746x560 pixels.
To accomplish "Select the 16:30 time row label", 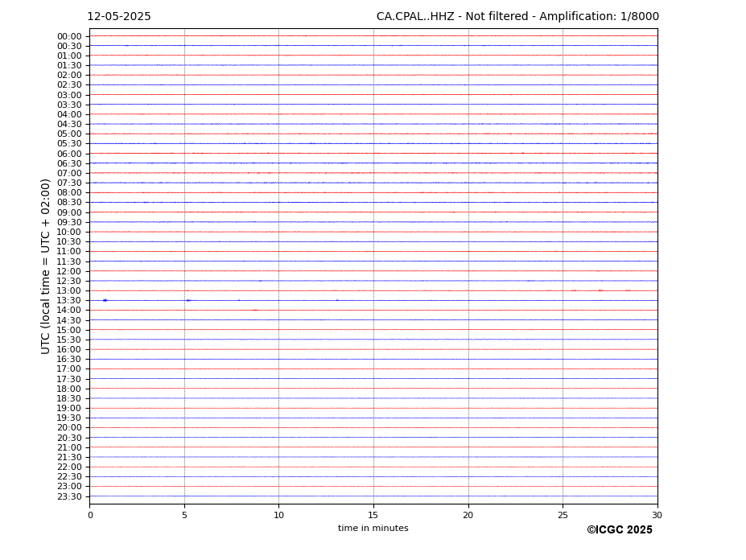I will 69,359.
